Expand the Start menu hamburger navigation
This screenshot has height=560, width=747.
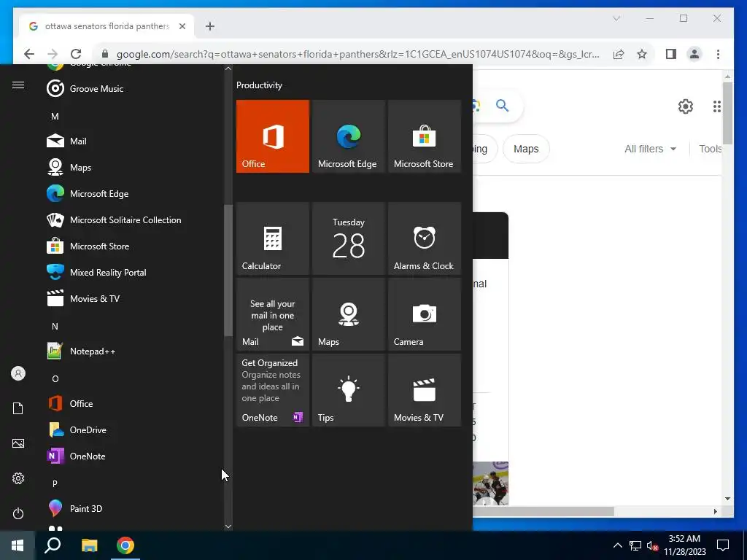18,85
